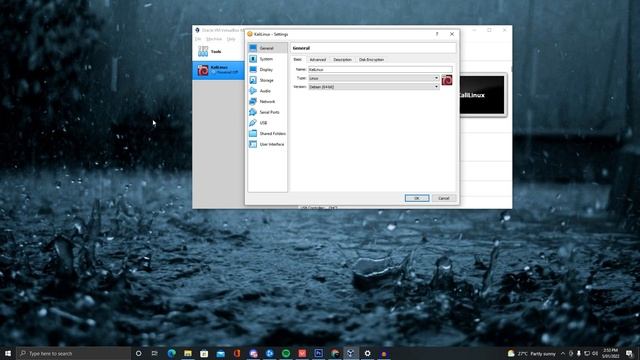Viewport: 640px width, 360px height.
Task: Open the Network settings category
Action: (267, 101)
